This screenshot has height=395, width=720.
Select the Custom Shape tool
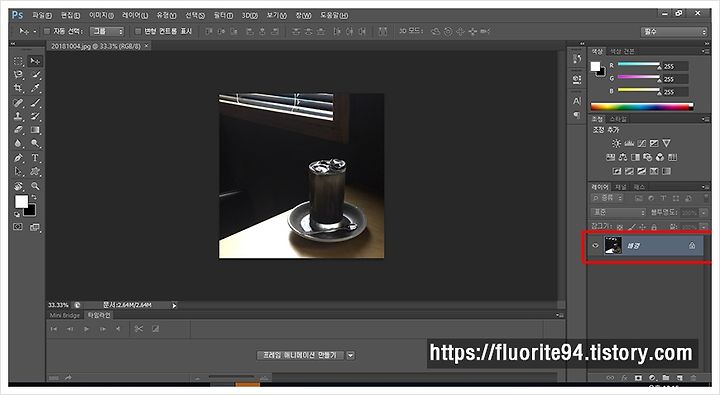pyautogui.click(x=35, y=172)
